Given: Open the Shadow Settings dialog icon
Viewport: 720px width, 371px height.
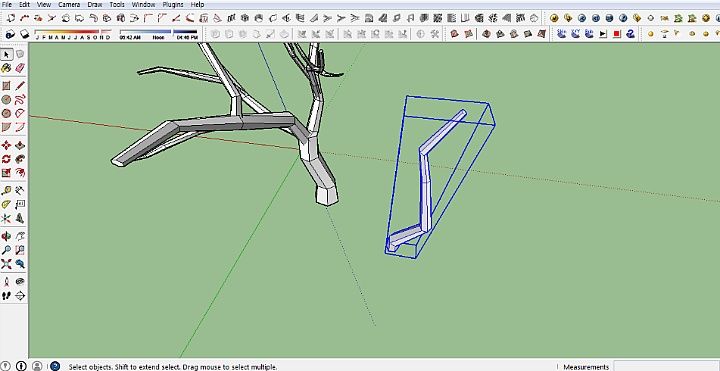Looking at the screenshot, I should tap(11, 34).
